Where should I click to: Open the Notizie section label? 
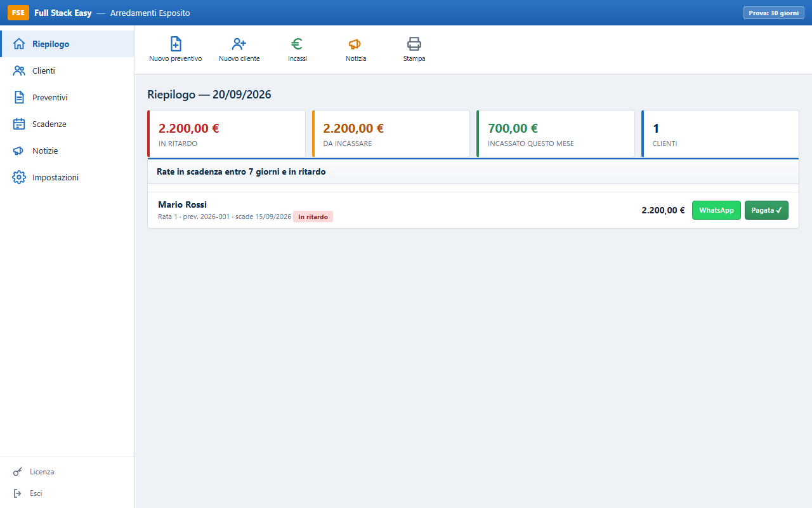click(45, 150)
